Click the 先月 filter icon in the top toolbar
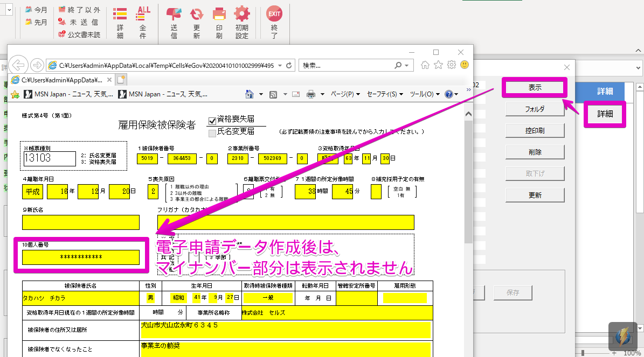This screenshot has height=357, width=644. [29, 22]
